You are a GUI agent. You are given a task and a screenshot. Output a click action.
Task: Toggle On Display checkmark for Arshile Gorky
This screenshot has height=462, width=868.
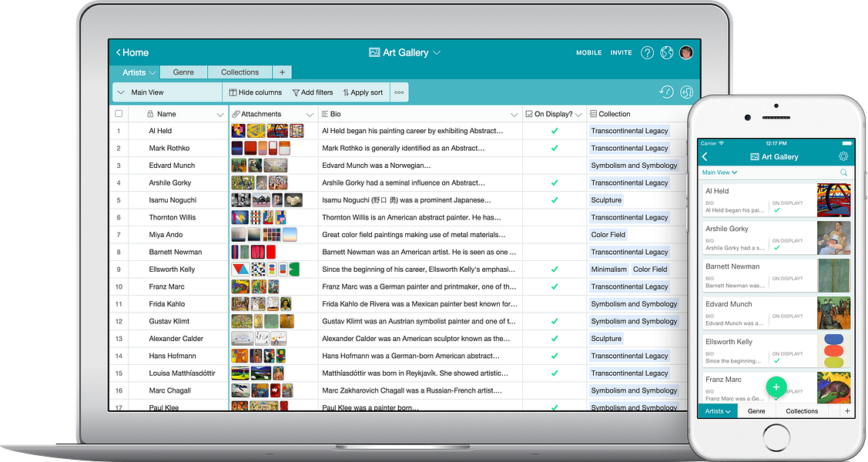pos(554,182)
